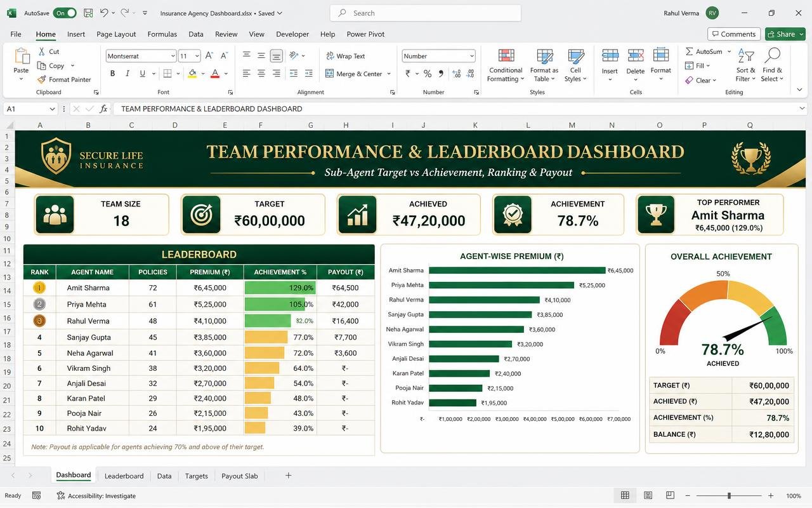The image size is (812, 508).
Task: Switch to Page Layout view in status bar
Action: pos(648,495)
